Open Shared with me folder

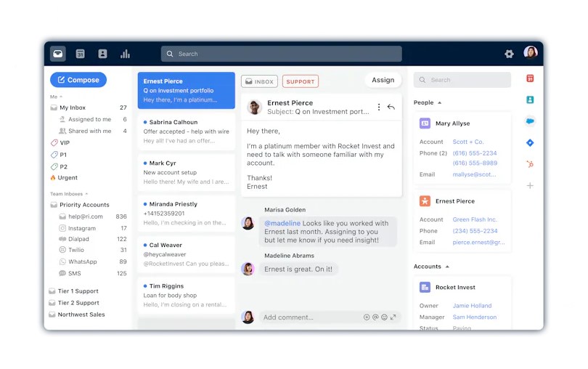(x=93, y=131)
